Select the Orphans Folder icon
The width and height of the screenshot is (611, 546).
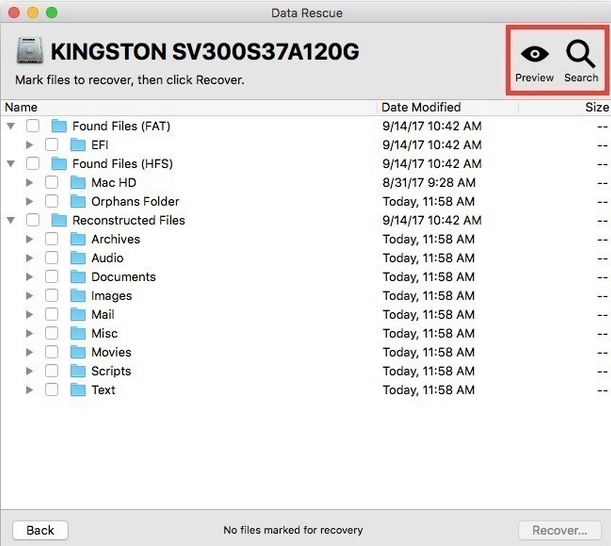(78, 201)
